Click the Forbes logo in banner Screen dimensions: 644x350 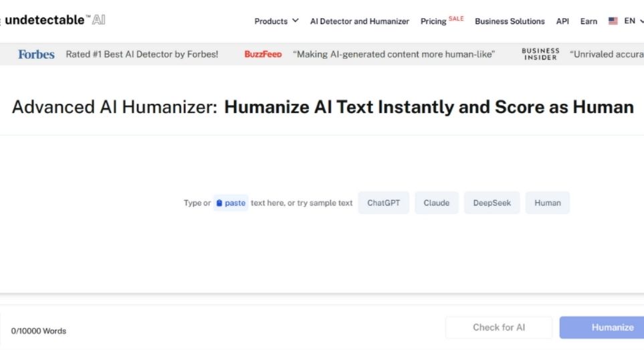36,54
